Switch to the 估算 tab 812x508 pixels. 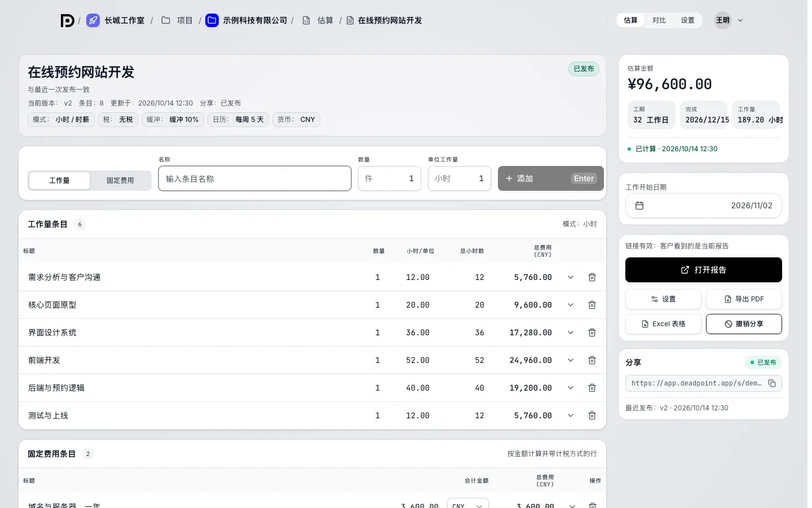pyautogui.click(x=630, y=20)
